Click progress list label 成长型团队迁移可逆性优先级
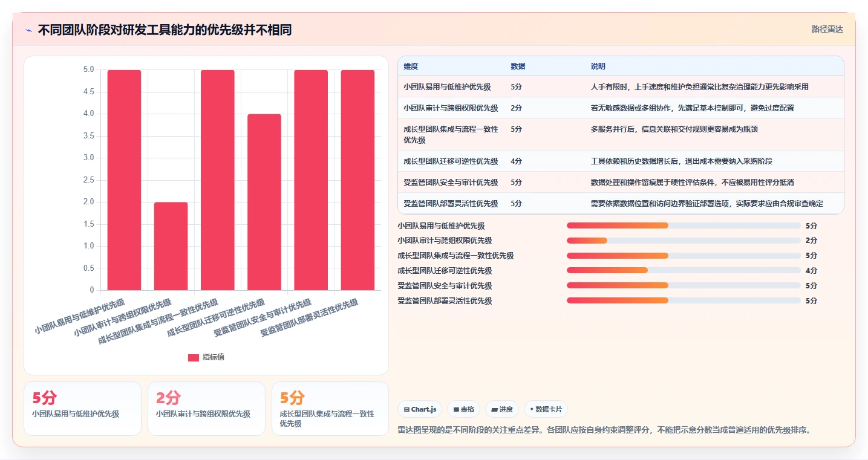Viewport: 868px width, 460px height. 445,271
